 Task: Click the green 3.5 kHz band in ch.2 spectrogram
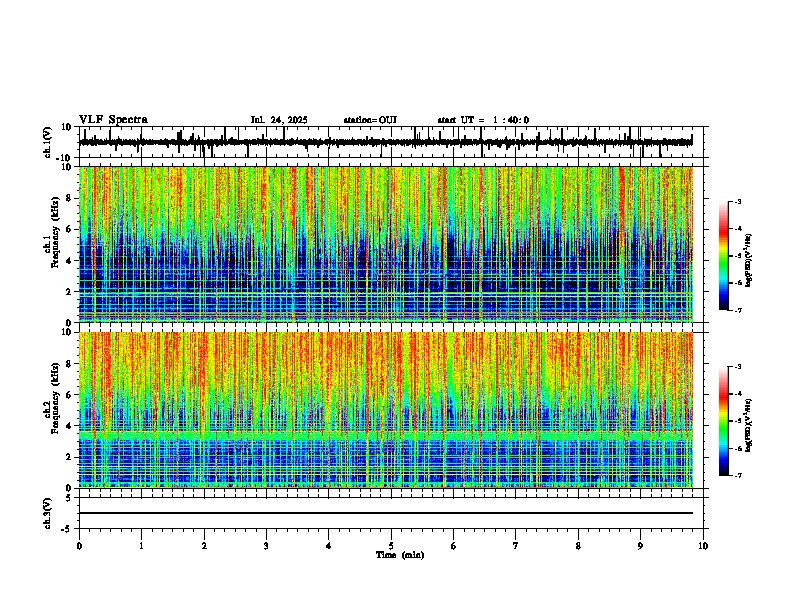[x=386, y=435]
